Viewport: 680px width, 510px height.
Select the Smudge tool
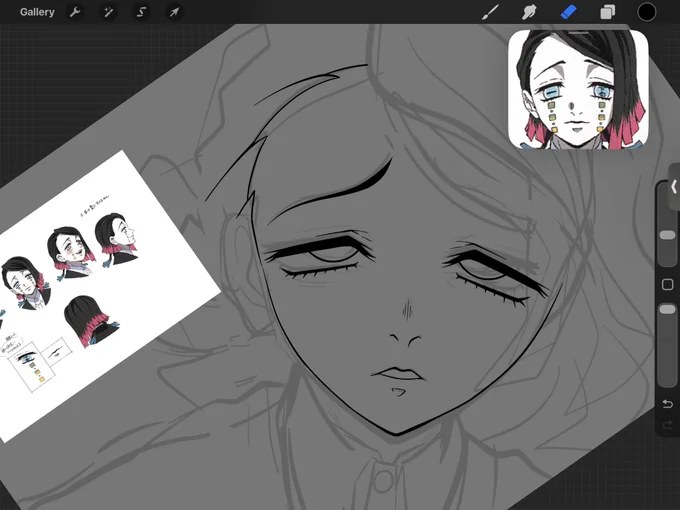coord(529,12)
